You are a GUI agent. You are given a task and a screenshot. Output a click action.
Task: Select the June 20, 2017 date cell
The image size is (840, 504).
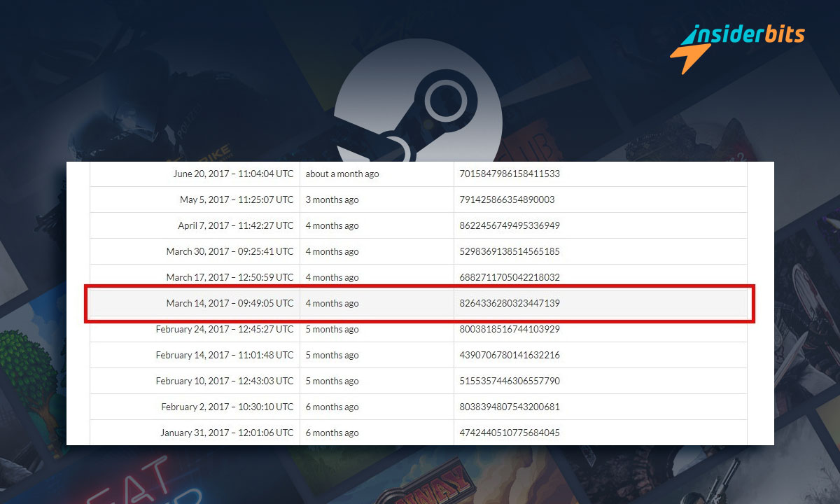point(233,174)
